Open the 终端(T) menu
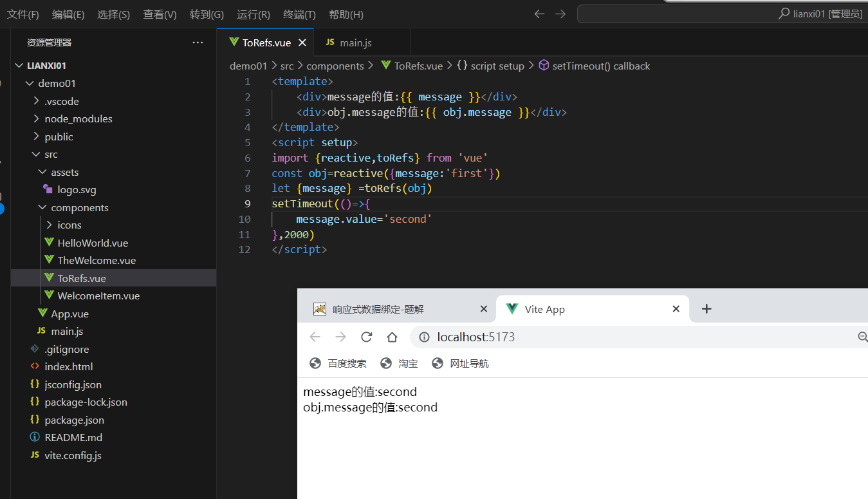Viewport: 868px width, 499px height. click(x=299, y=14)
